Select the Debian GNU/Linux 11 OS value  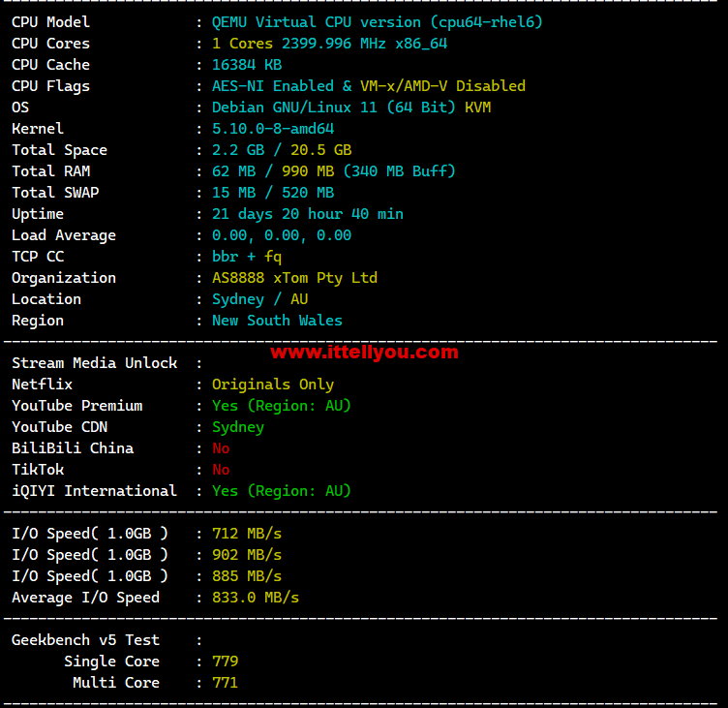tap(295, 108)
